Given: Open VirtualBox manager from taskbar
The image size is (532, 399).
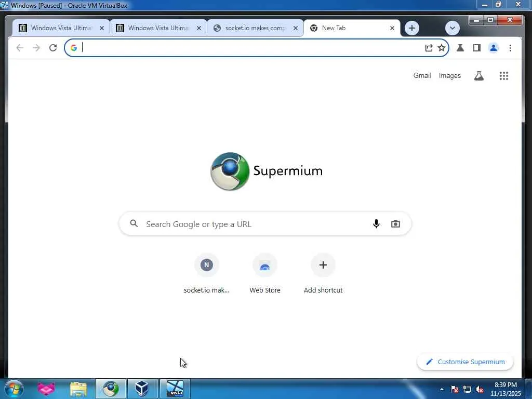Looking at the screenshot, I should (142, 389).
